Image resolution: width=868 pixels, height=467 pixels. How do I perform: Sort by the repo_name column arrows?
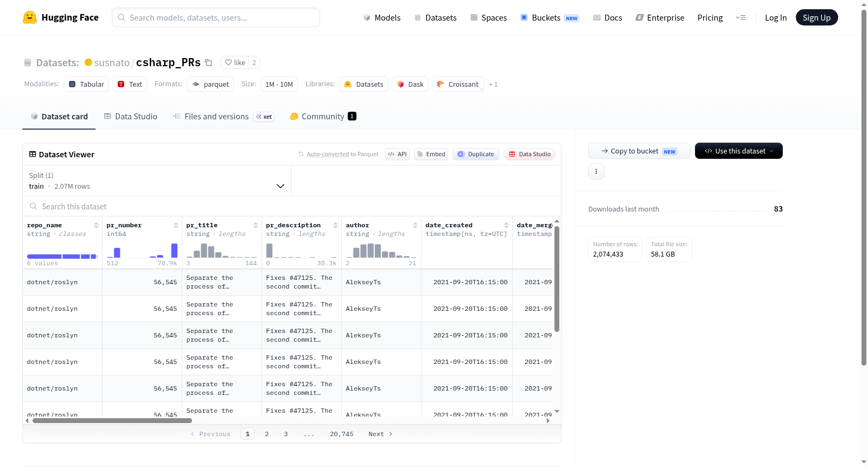(96, 225)
